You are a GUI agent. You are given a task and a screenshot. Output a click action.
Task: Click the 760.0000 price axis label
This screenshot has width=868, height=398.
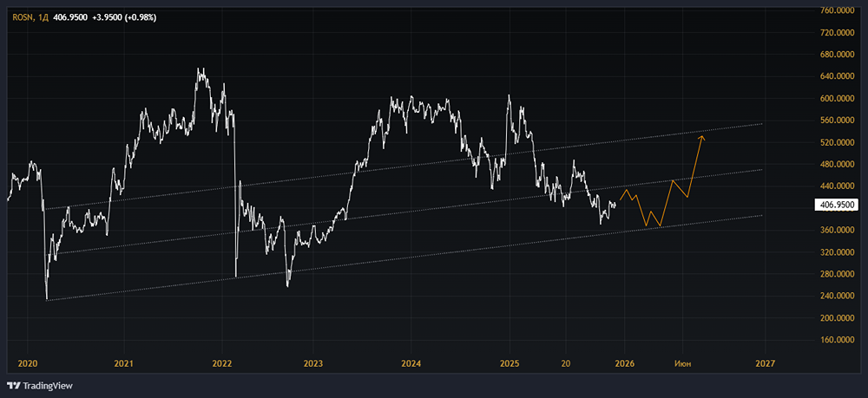836,10
